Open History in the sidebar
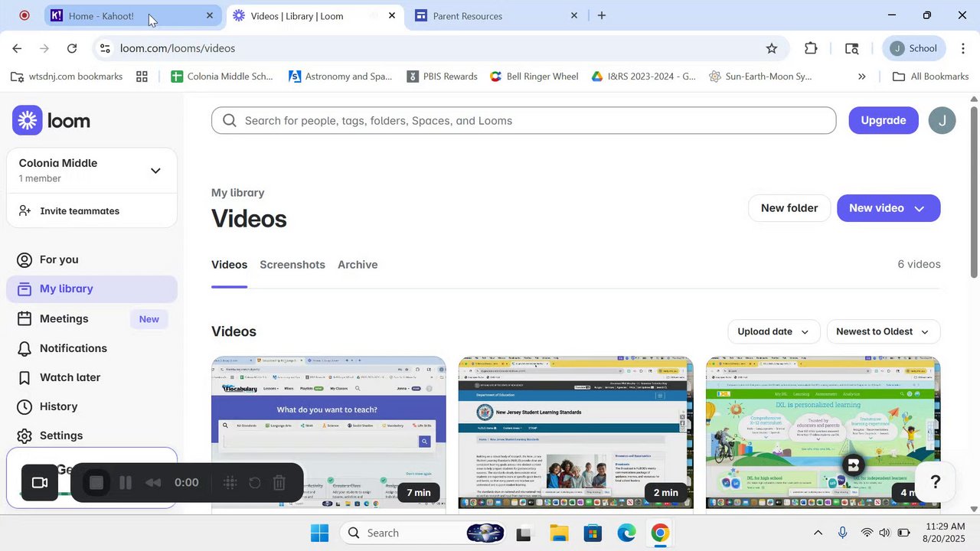This screenshot has height=551, width=980. tap(92, 406)
